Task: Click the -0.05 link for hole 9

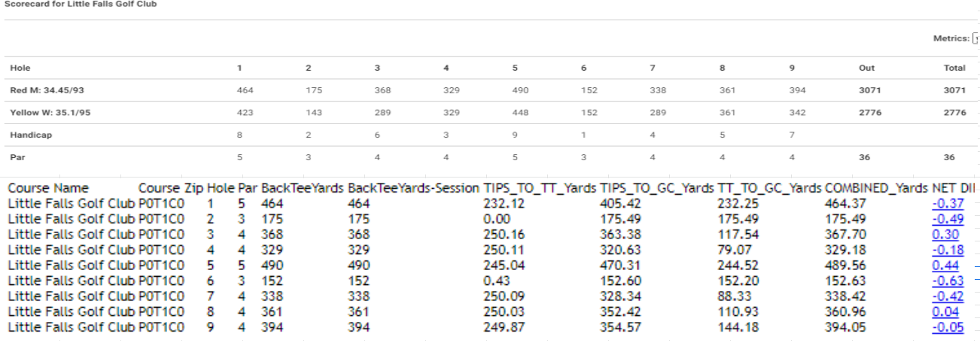Action: coord(949,328)
